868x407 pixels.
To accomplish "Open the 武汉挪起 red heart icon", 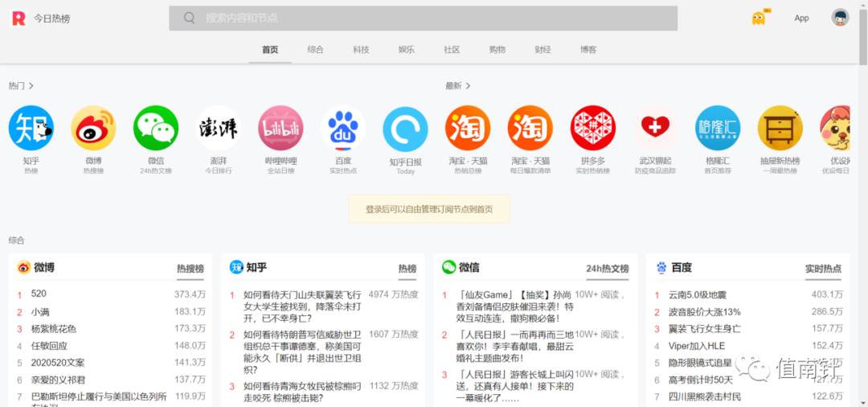I will (x=656, y=128).
